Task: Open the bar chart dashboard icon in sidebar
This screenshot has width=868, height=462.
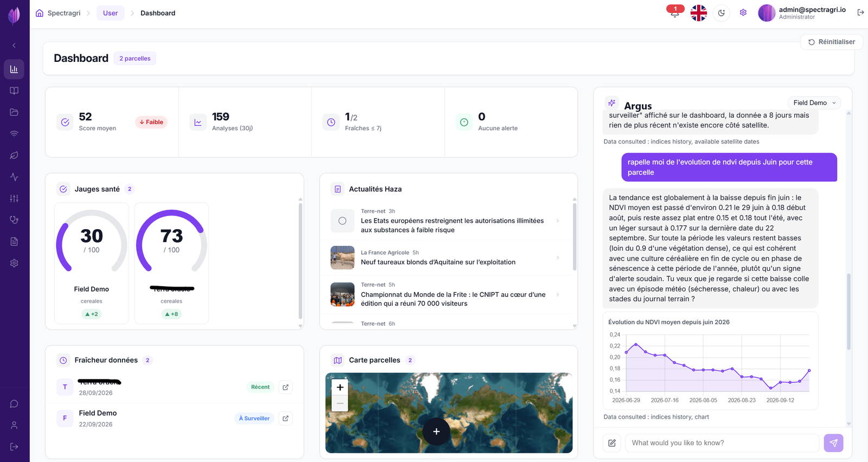Action: 14,69
